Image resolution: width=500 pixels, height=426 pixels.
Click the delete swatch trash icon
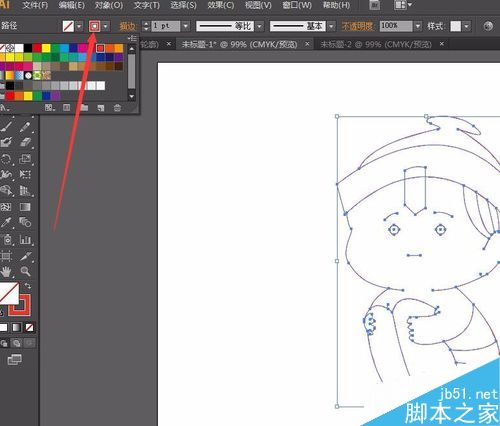(x=117, y=108)
